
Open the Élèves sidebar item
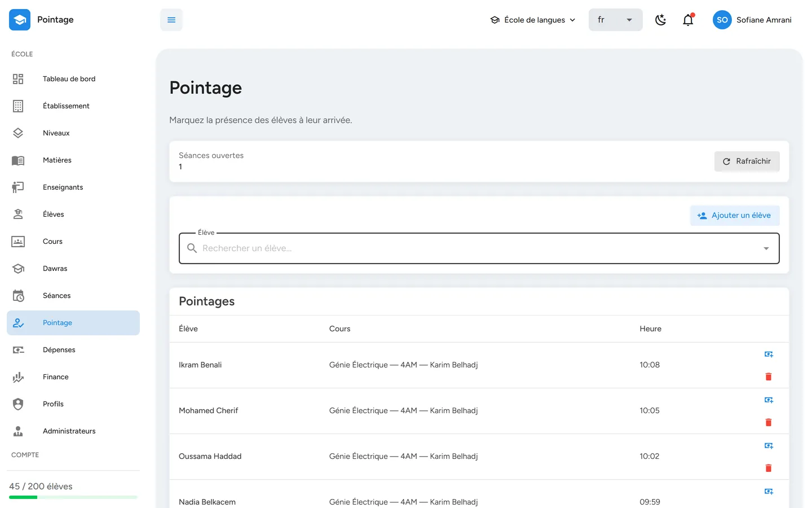click(73, 214)
